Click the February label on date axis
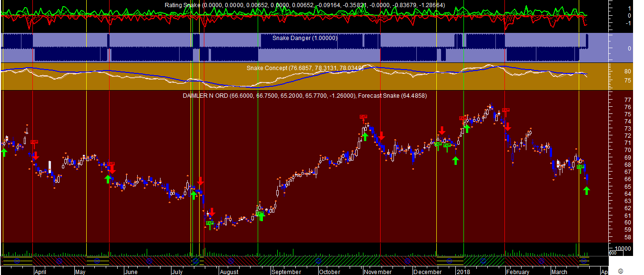This screenshot has height=275, width=644. 518,272
